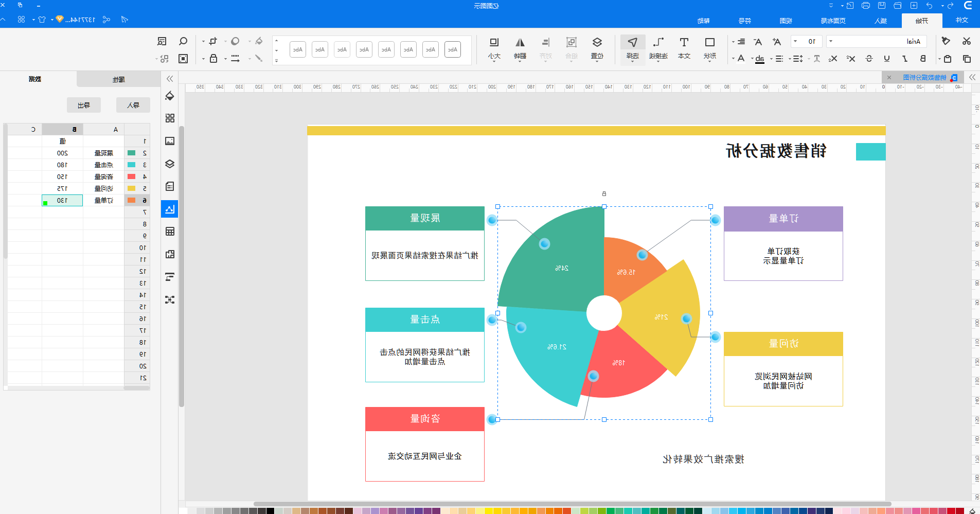
Task: Open the highlight ab dropdown arrow
Action: coord(752,59)
